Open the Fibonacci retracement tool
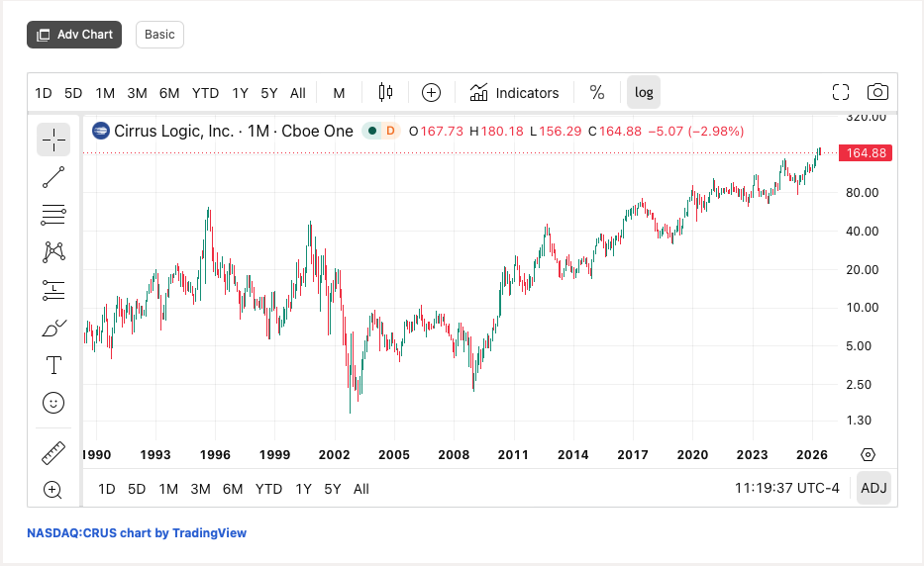The width and height of the screenshot is (924, 566). tap(53, 215)
